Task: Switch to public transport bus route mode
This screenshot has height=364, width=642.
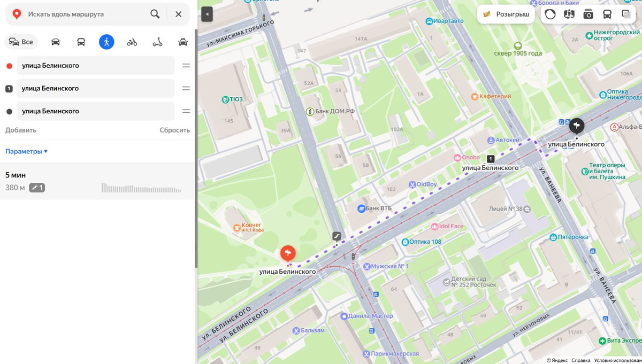Action: pyautogui.click(x=81, y=42)
